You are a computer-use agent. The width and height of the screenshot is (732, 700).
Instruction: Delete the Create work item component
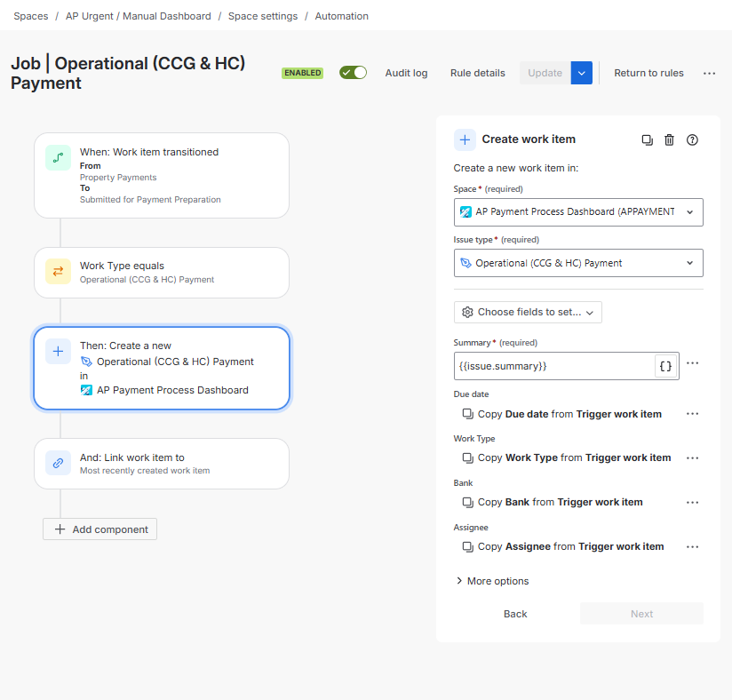(x=670, y=139)
